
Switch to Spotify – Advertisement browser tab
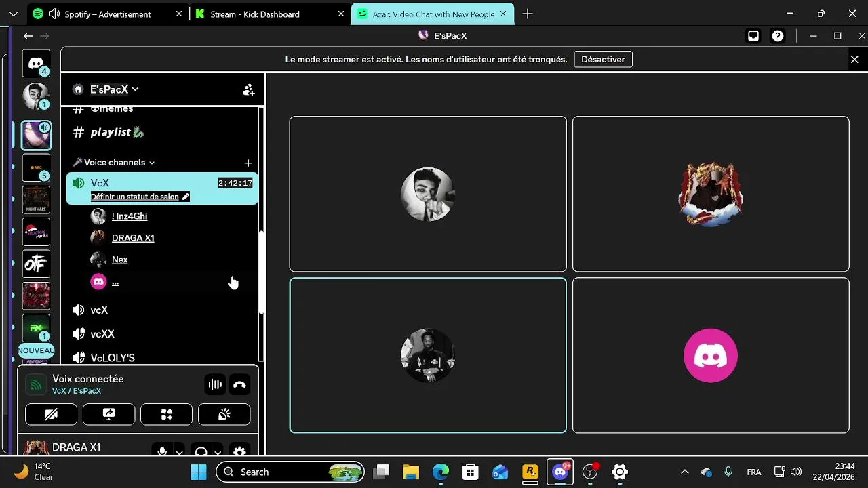point(107,14)
